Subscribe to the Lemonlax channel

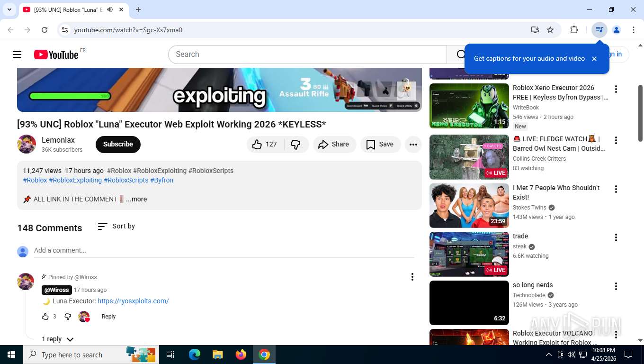coord(118,144)
